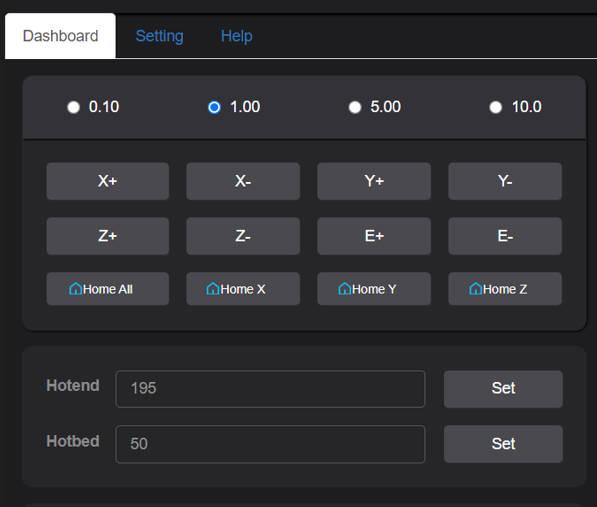
Task: Select the 1.00 step radio button
Action: tap(214, 107)
